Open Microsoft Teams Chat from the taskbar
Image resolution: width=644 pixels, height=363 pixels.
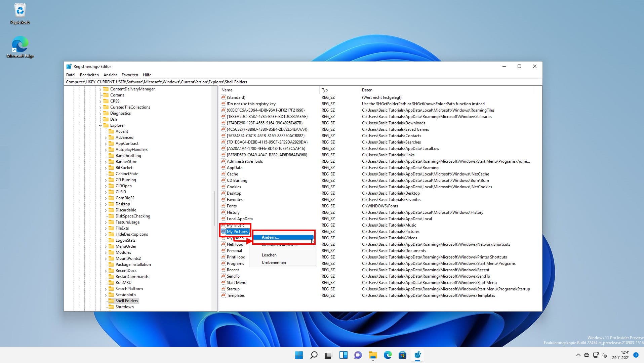pos(358,355)
